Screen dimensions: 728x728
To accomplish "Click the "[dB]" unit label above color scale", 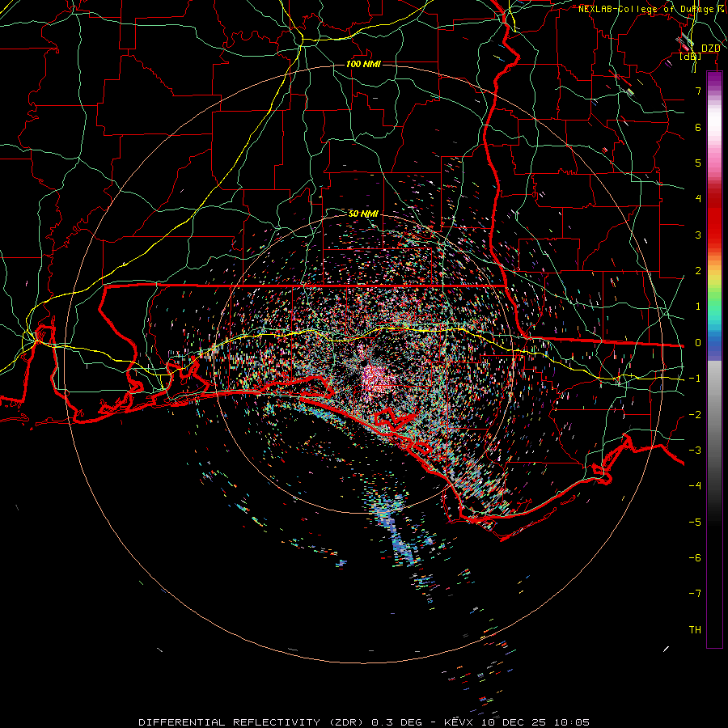I will tap(691, 57).
